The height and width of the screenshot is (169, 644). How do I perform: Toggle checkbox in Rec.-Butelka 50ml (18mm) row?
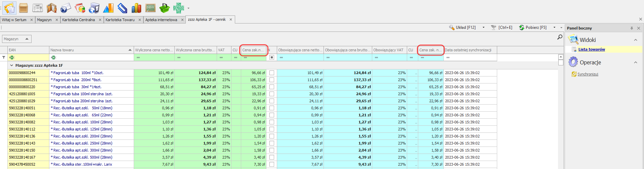click(271, 108)
